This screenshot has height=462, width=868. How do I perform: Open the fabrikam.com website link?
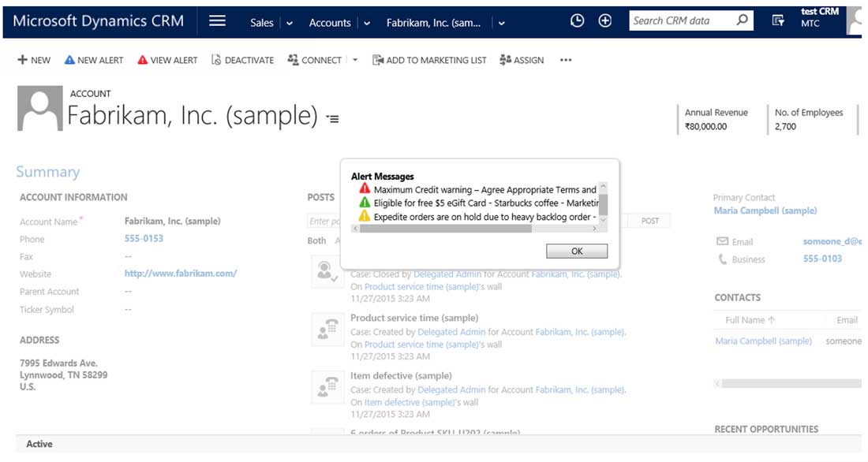point(181,274)
